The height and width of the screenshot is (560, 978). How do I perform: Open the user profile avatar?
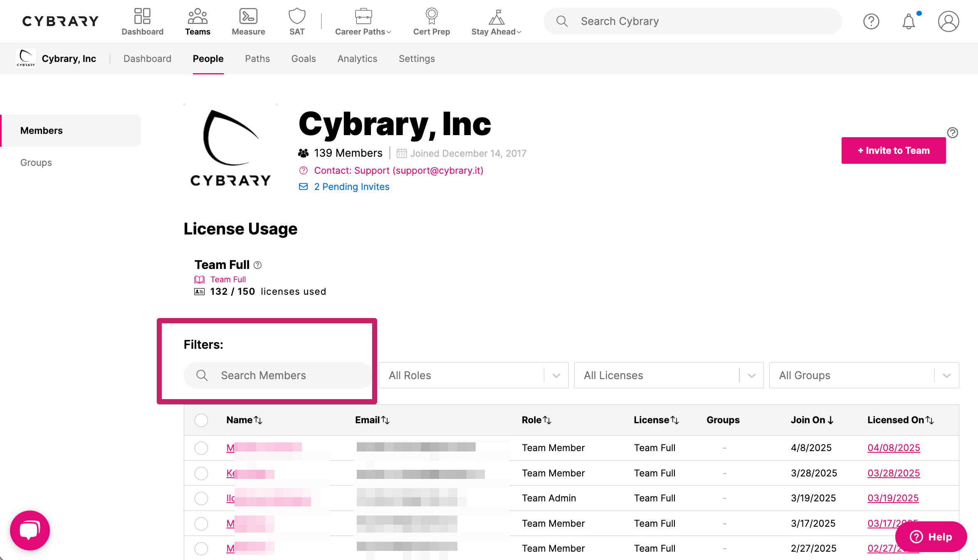(948, 21)
